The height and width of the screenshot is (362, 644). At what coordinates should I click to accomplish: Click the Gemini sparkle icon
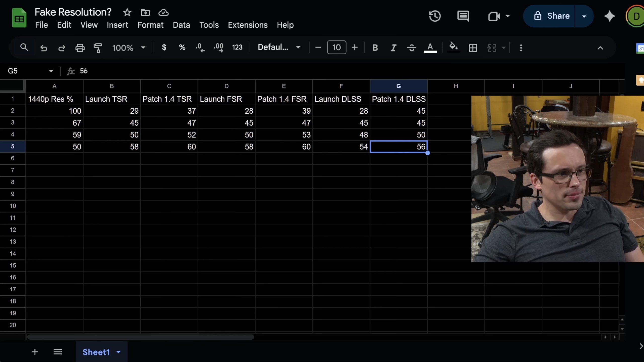pos(610,16)
